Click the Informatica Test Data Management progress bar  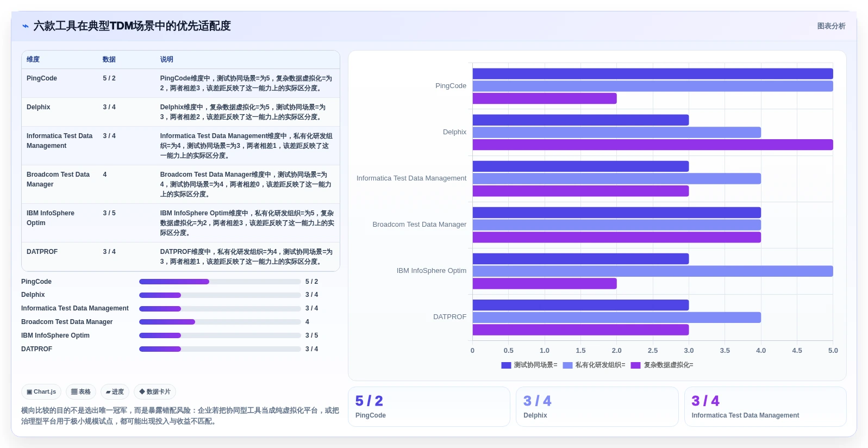point(220,308)
